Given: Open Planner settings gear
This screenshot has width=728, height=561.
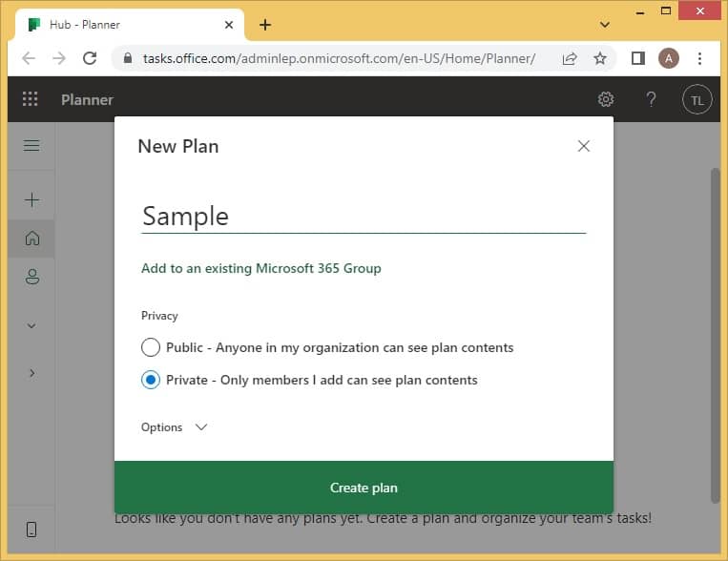Looking at the screenshot, I should click(x=606, y=99).
